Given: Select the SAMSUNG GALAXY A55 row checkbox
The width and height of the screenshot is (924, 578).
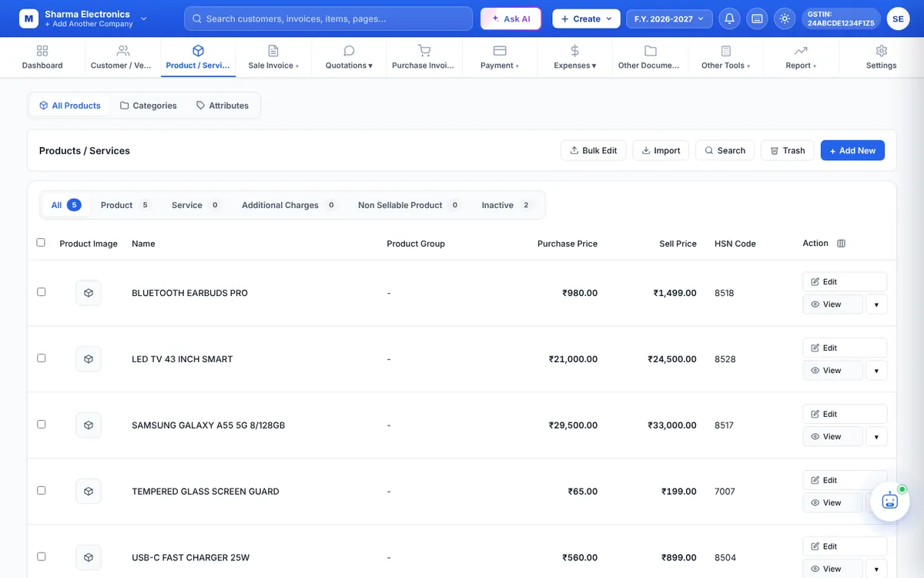Looking at the screenshot, I should pyautogui.click(x=42, y=425).
